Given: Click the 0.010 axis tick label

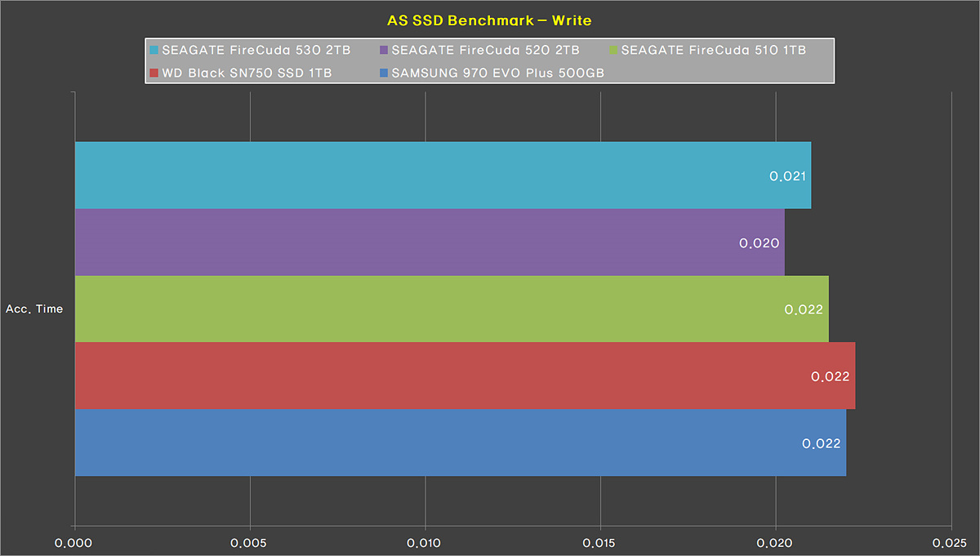Looking at the screenshot, I should (425, 542).
